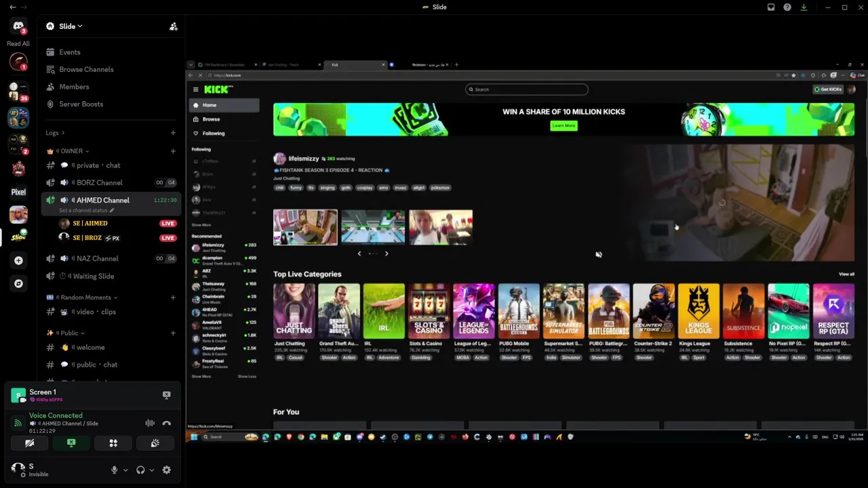The height and width of the screenshot is (488, 868).
Task: Expand the Logs category
Action: tap(55, 133)
